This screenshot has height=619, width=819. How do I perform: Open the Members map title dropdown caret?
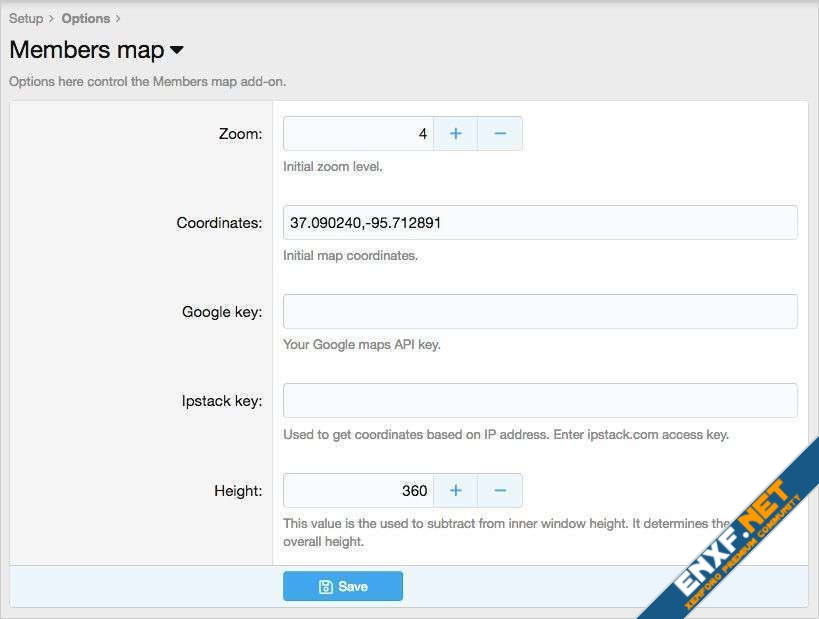[x=177, y=50]
